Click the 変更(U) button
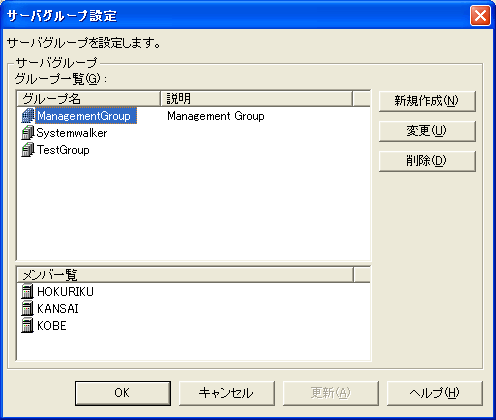Image resolution: width=496 pixels, height=420 pixels. coord(427,131)
